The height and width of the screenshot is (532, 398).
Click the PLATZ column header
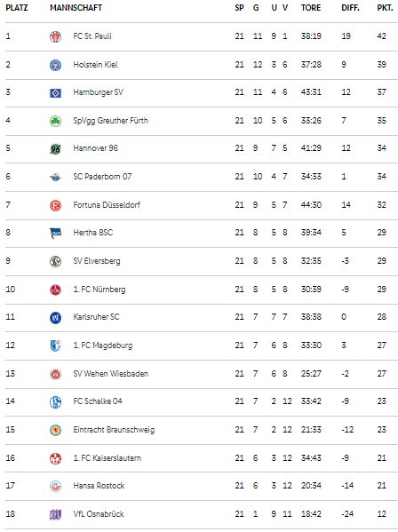(17, 7)
